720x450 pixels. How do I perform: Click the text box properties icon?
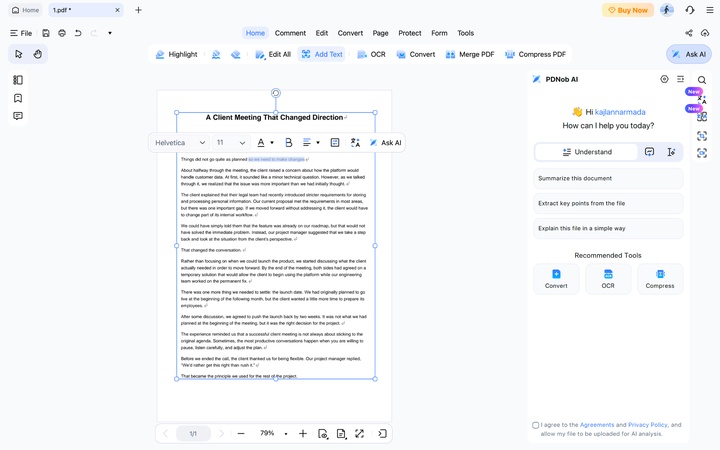click(335, 143)
